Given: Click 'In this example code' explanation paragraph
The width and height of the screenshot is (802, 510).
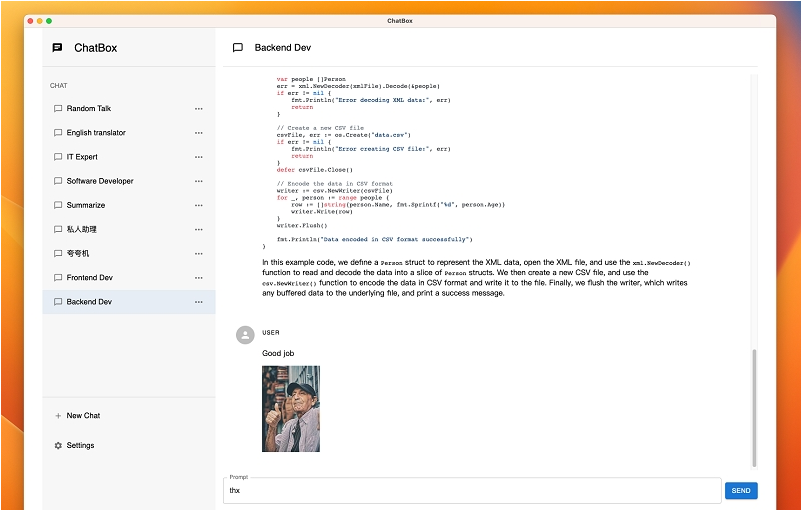Looking at the screenshot, I should 476,278.
